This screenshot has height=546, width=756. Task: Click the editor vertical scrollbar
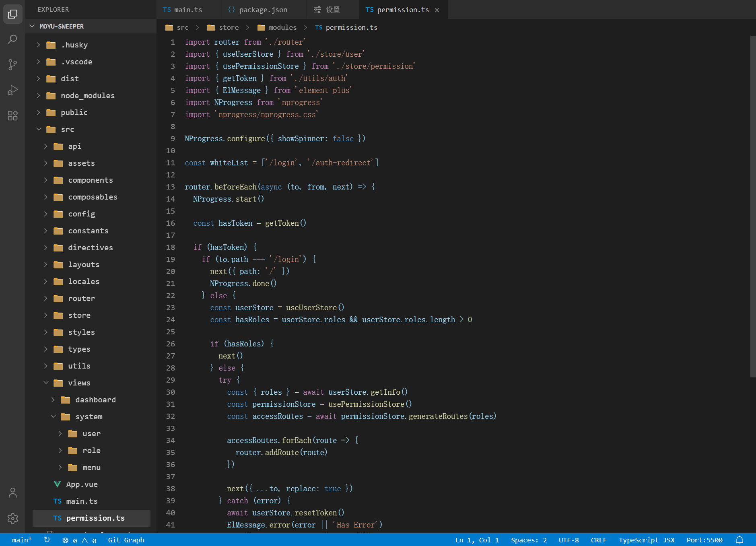click(752, 206)
